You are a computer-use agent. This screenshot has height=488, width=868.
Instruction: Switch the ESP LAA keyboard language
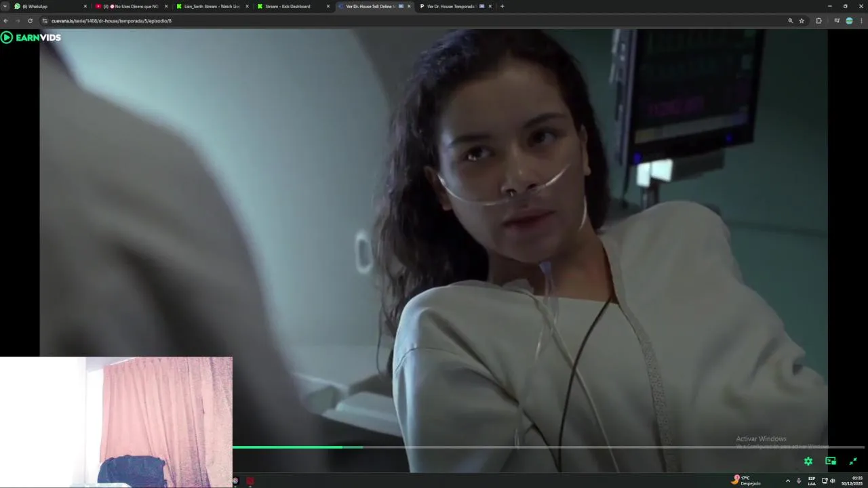click(812, 481)
